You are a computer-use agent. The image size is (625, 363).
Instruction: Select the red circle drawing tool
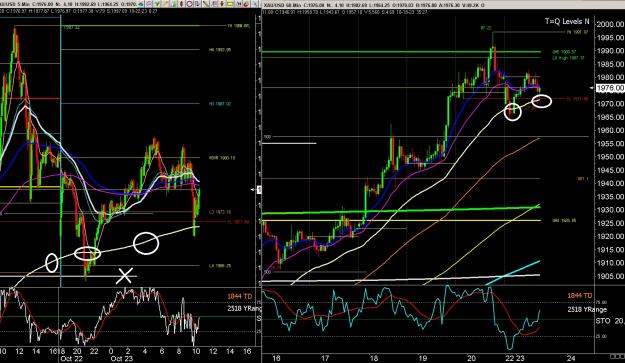[x=189, y=4]
